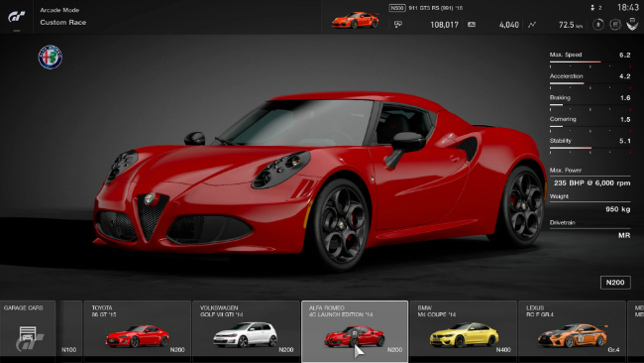644x363 pixels.
Task: Click the credits icon beside 108,017
Action: tap(398, 25)
